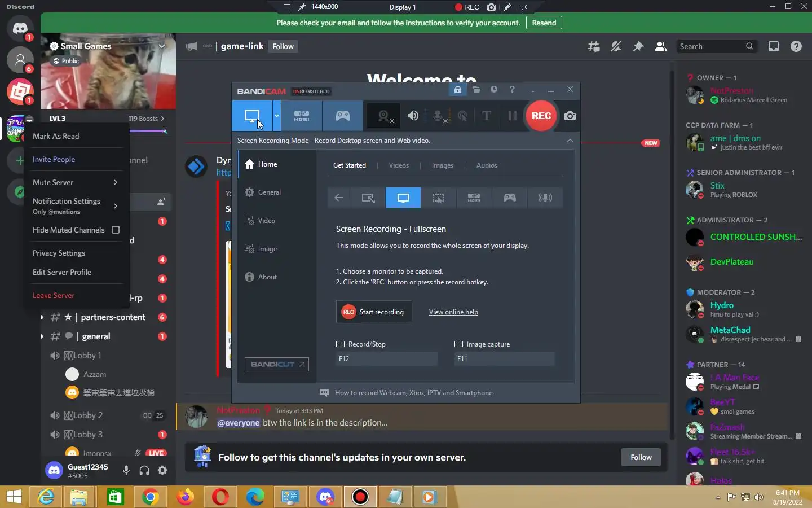Toggle text overlay T icon in Bandicam
Screen dimensions: 812x508
tap(486, 116)
